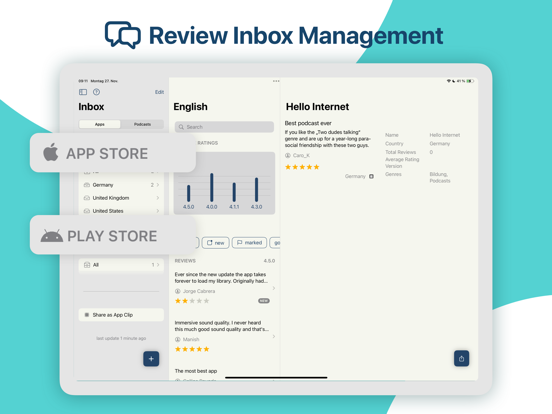Expand the All row chevron
Viewport: 552px width, 414px height.
click(158, 265)
